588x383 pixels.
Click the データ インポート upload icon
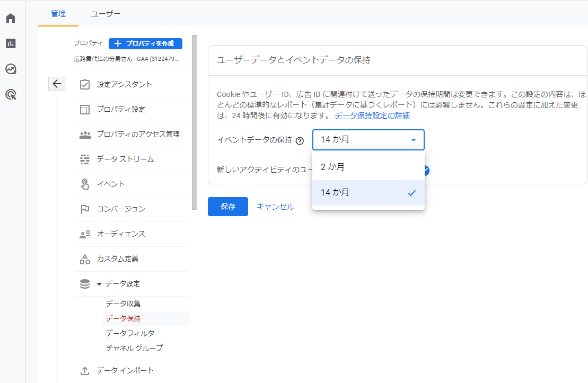[x=85, y=371]
